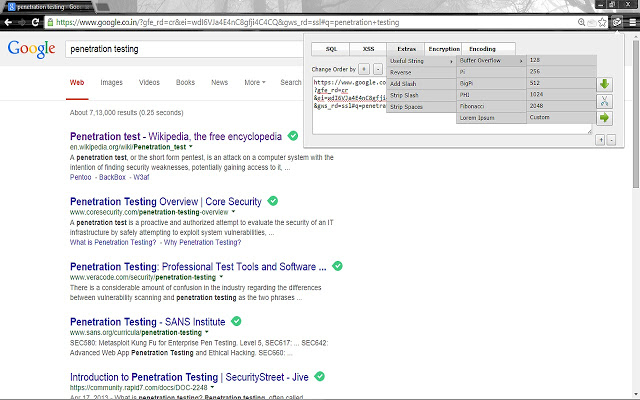Reload the current page

pyautogui.click(x=35, y=22)
